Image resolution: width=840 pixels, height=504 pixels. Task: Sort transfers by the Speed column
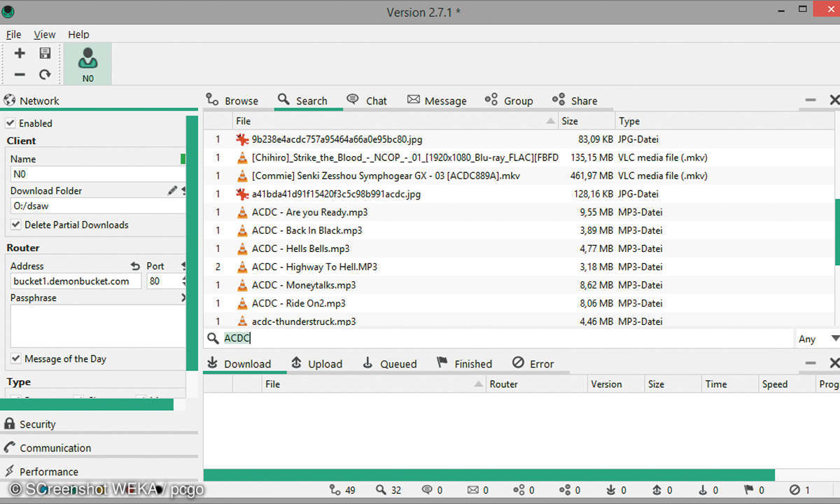point(787,384)
